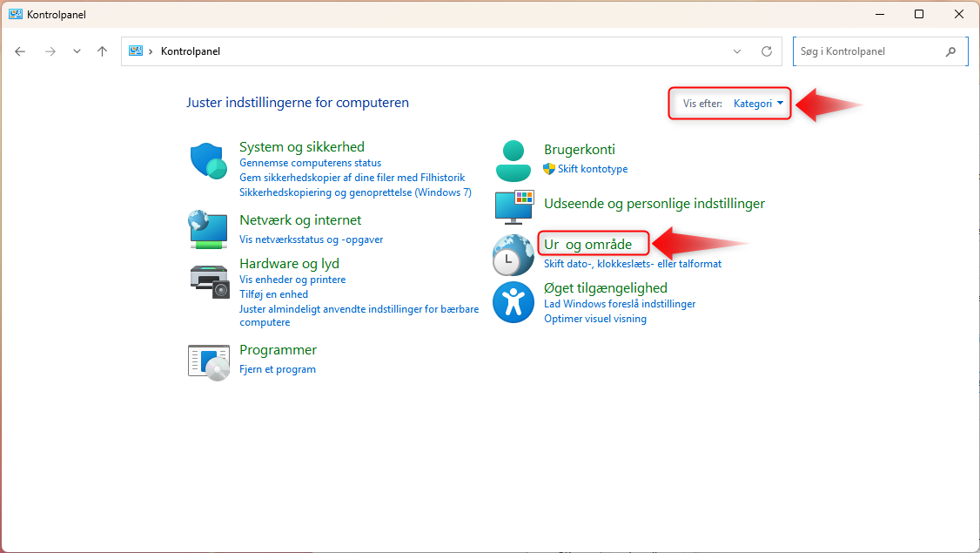
Task: Click the shield icon beside Skift kontotype
Action: (x=549, y=169)
